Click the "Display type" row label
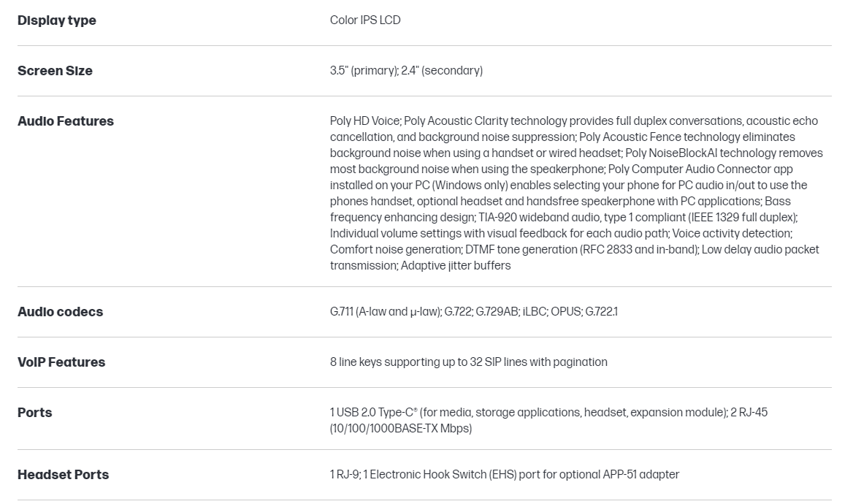This screenshot has width=853, height=504. point(57,20)
